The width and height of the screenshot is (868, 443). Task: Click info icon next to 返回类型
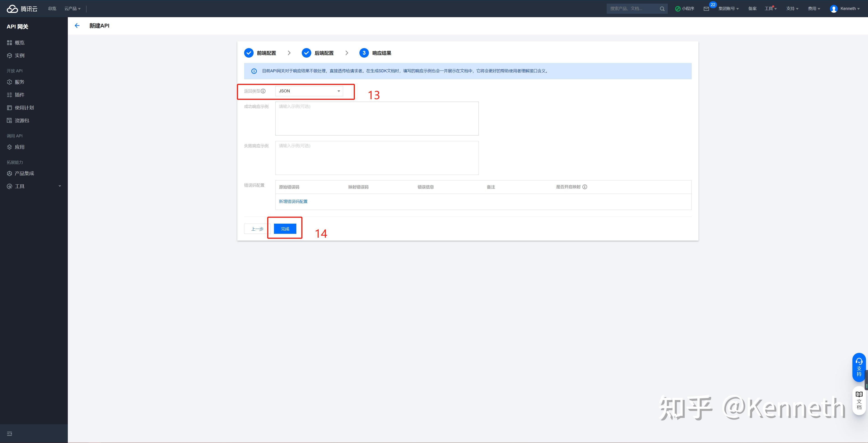coord(263,91)
